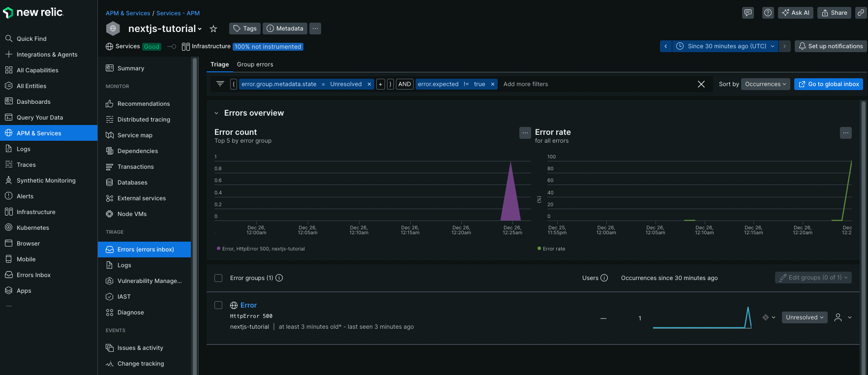The image size is (868, 375).
Task: Remove the error.group.metadata.state Unresolved filter
Action: click(369, 84)
